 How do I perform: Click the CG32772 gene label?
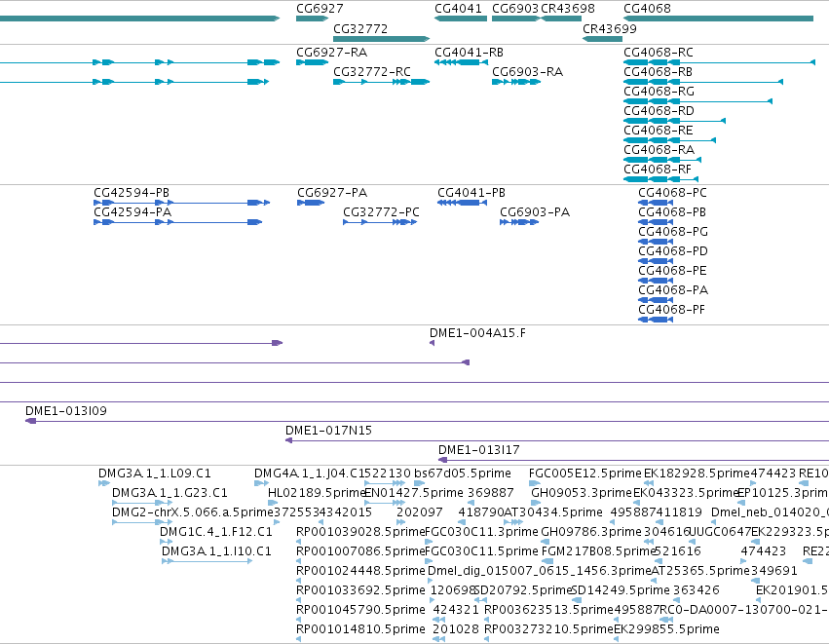point(360,28)
